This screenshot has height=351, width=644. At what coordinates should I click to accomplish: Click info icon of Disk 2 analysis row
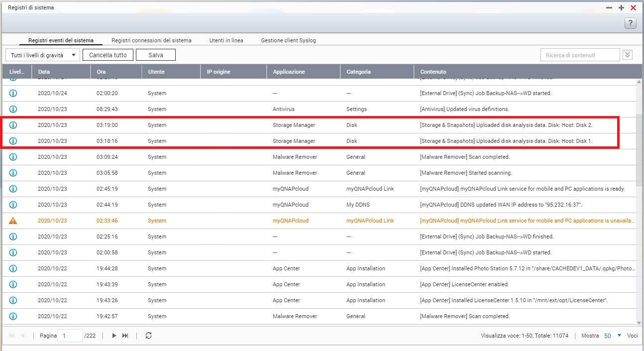[x=13, y=125]
